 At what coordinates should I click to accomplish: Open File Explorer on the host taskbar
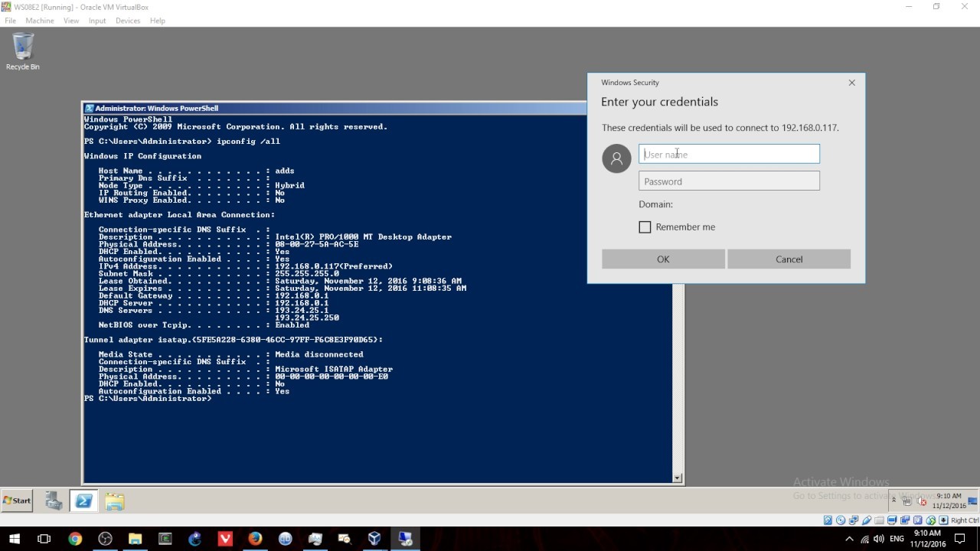(x=135, y=539)
